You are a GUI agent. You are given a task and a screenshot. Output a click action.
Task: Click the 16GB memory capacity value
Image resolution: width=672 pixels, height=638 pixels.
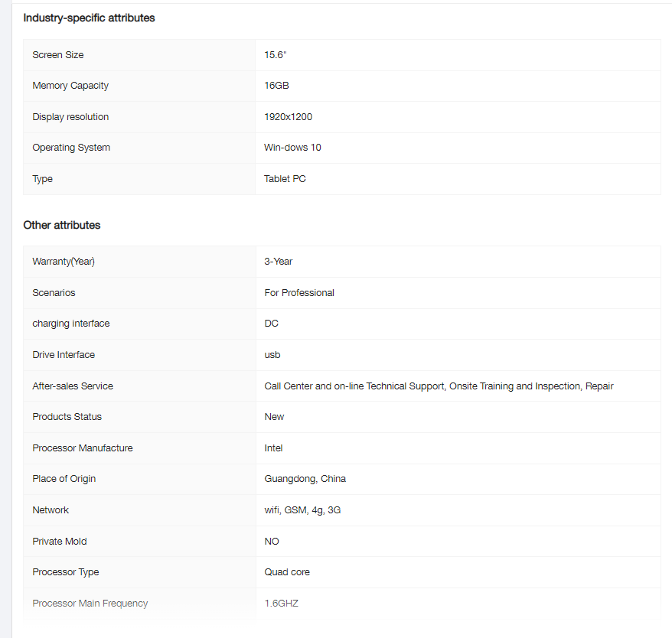[276, 86]
